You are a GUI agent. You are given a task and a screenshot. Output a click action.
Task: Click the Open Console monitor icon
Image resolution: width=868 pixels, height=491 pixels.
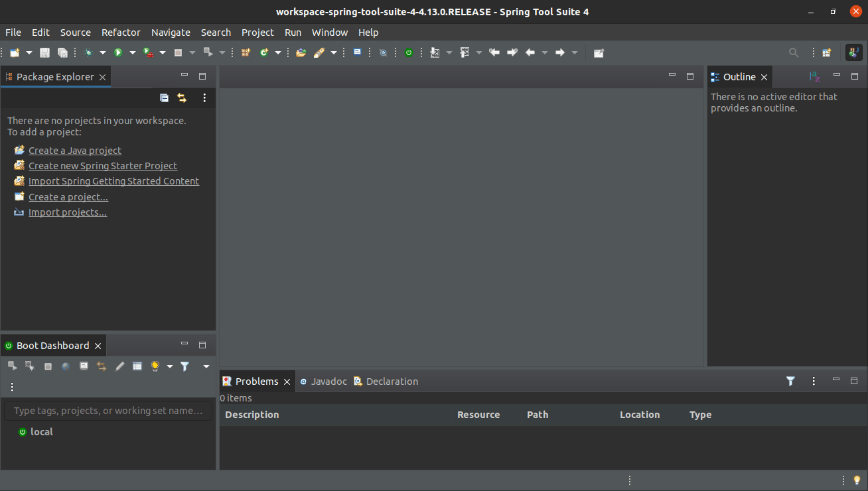[358, 52]
